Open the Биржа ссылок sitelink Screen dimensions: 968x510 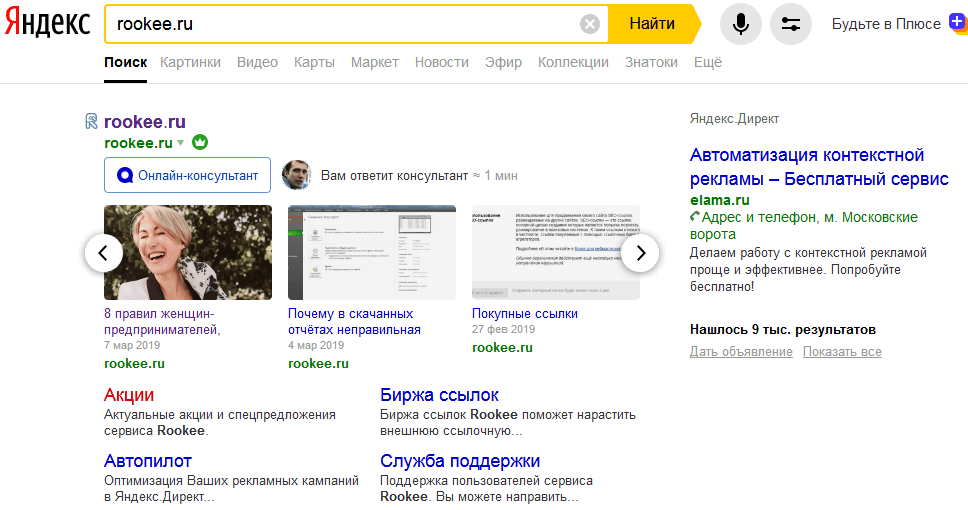coord(439,395)
